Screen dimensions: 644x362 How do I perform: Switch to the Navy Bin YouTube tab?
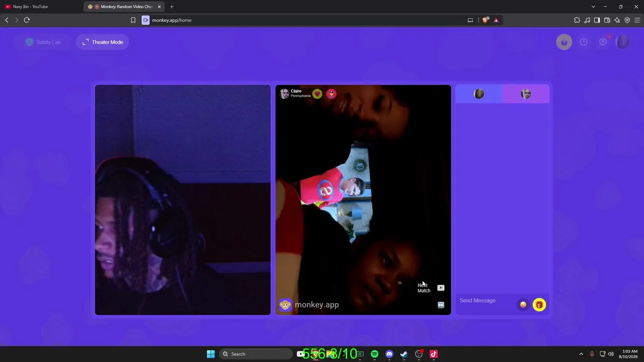pyautogui.click(x=41, y=7)
